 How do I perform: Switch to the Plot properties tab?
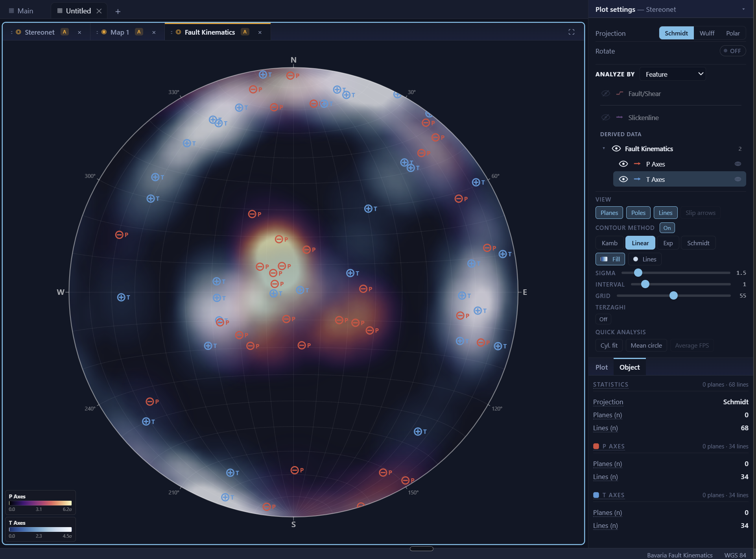(x=601, y=367)
